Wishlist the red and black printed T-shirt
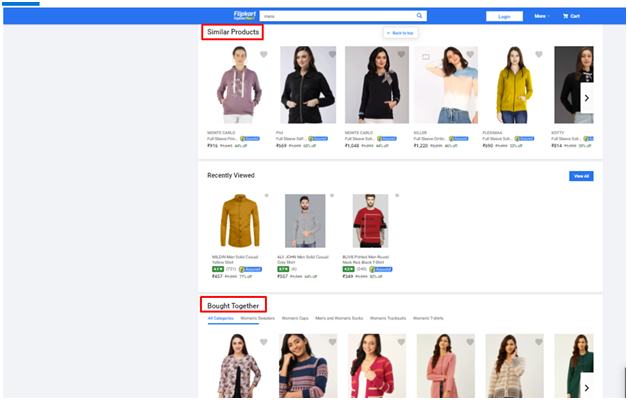This screenshot has width=628, height=400. click(397, 196)
